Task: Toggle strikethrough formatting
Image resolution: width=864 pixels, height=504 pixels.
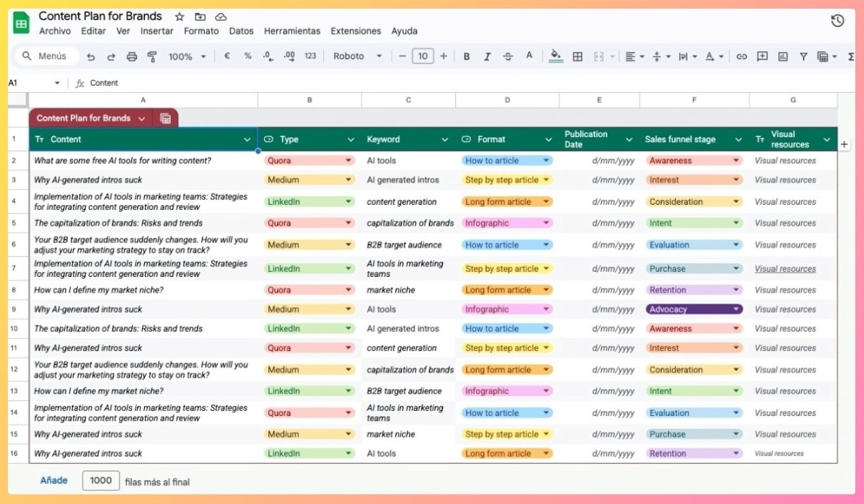Action: click(508, 56)
